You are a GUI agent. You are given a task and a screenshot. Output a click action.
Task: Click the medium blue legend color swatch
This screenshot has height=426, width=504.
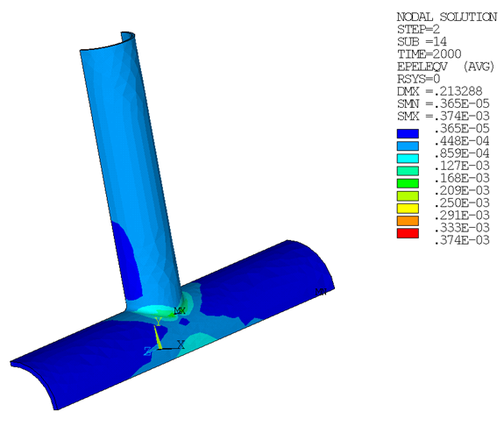(x=408, y=146)
